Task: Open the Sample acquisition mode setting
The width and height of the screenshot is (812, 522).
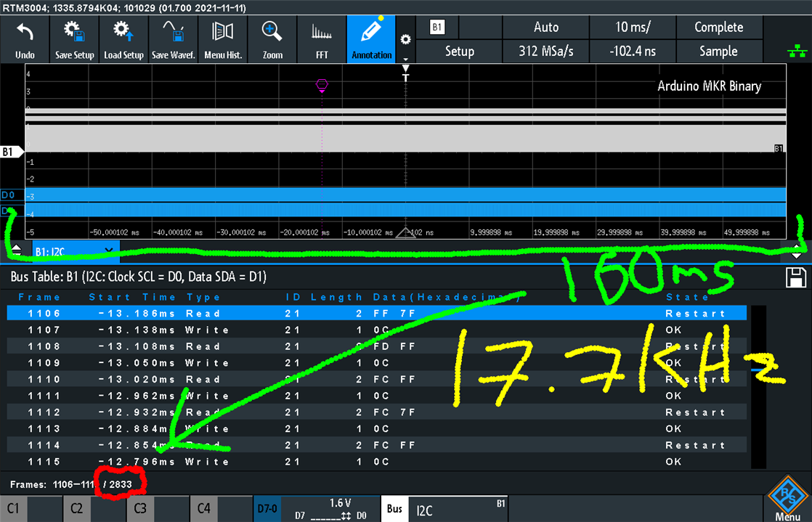Action: pos(719,51)
